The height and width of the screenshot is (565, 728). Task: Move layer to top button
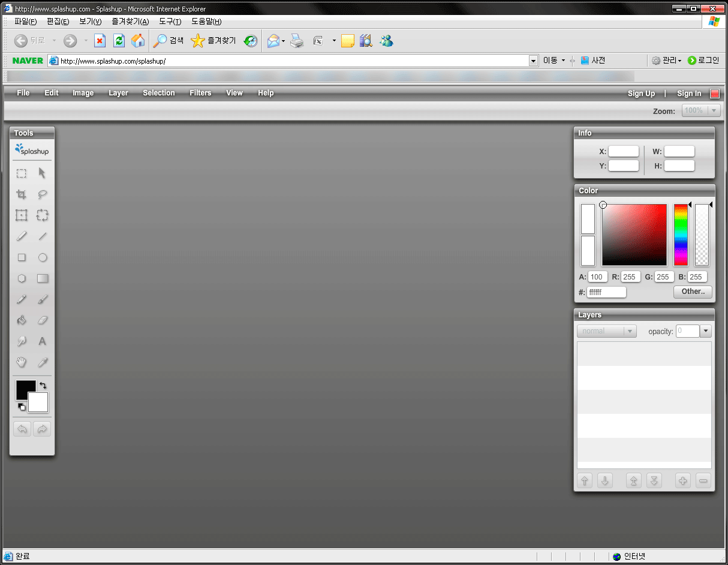(x=634, y=480)
